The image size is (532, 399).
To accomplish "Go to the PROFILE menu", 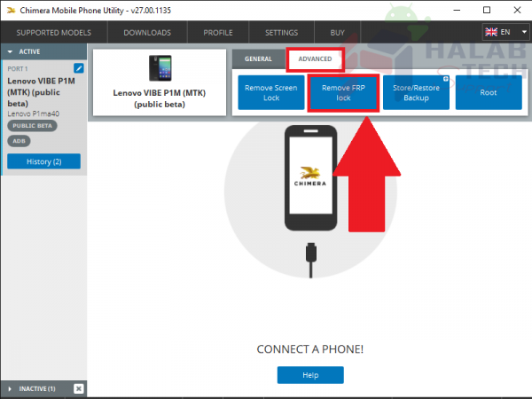I will point(218,33).
